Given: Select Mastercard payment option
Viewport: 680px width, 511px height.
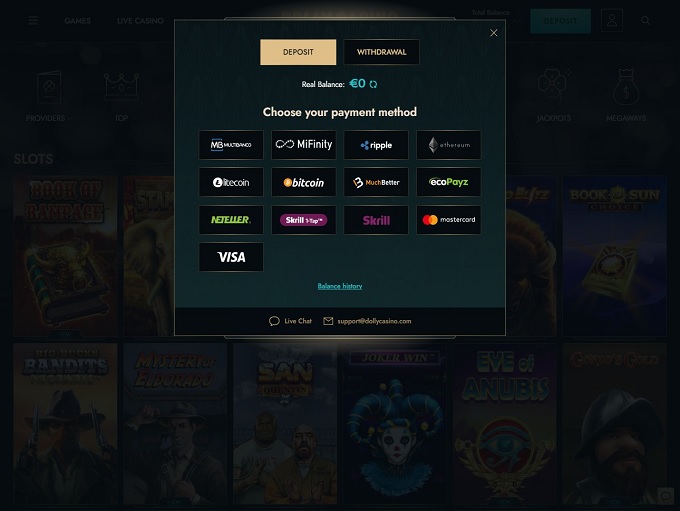Looking at the screenshot, I should (448, 220).
